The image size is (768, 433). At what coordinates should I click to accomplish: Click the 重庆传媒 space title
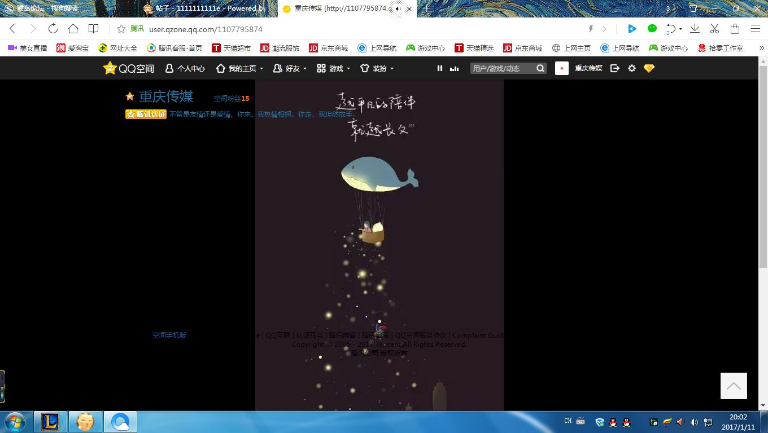click(166, 96)
